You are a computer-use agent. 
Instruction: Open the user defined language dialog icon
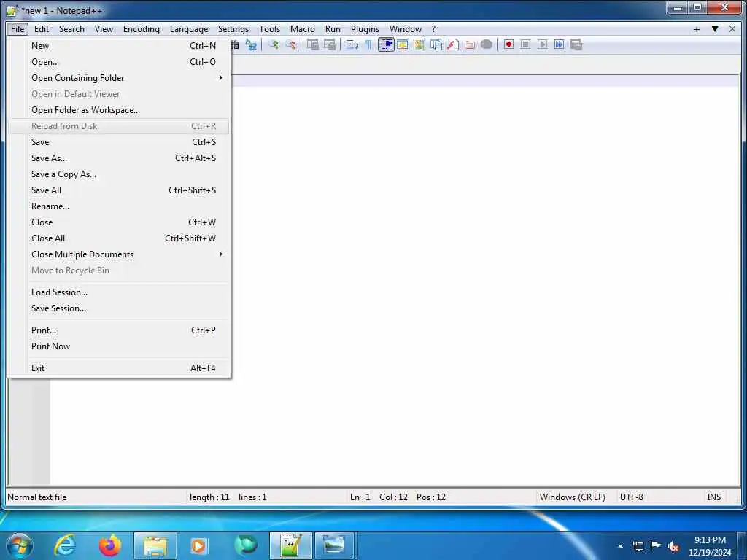403,44
